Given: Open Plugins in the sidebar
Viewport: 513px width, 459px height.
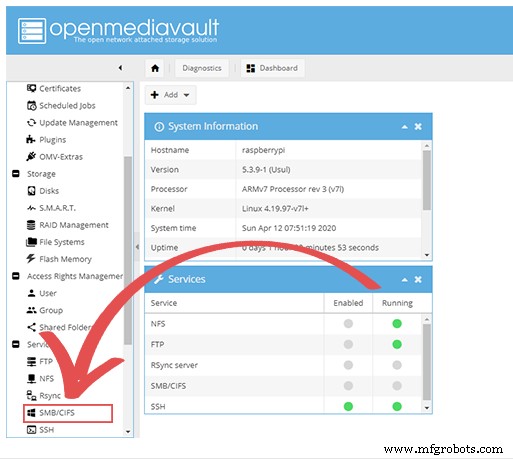Looking at the screenshot, I should click(x=46, y=140).
